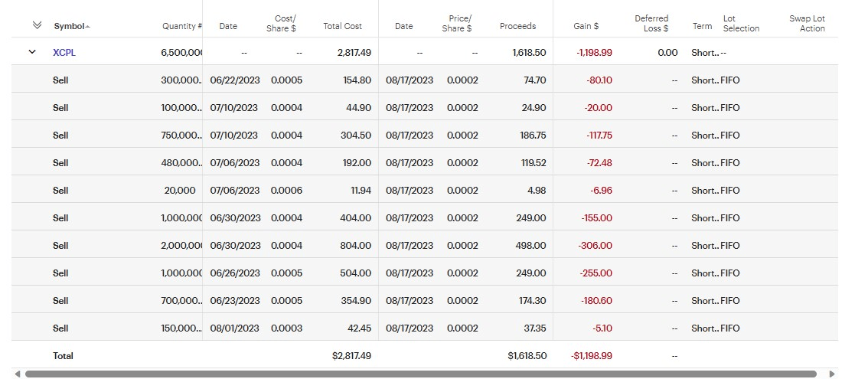868x379 pixels.
Task: Click the Price/Share $ column header
Action: click(x=460, y=23)
